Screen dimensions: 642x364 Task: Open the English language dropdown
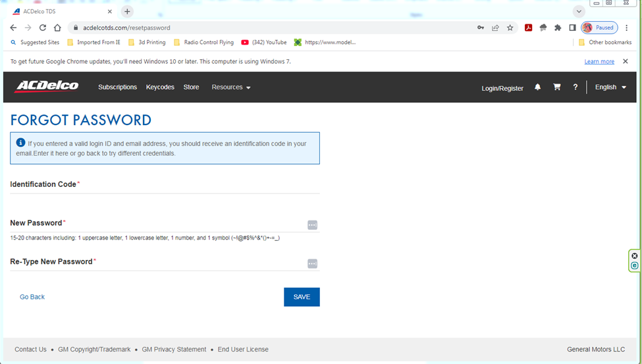tap(610, 87)
